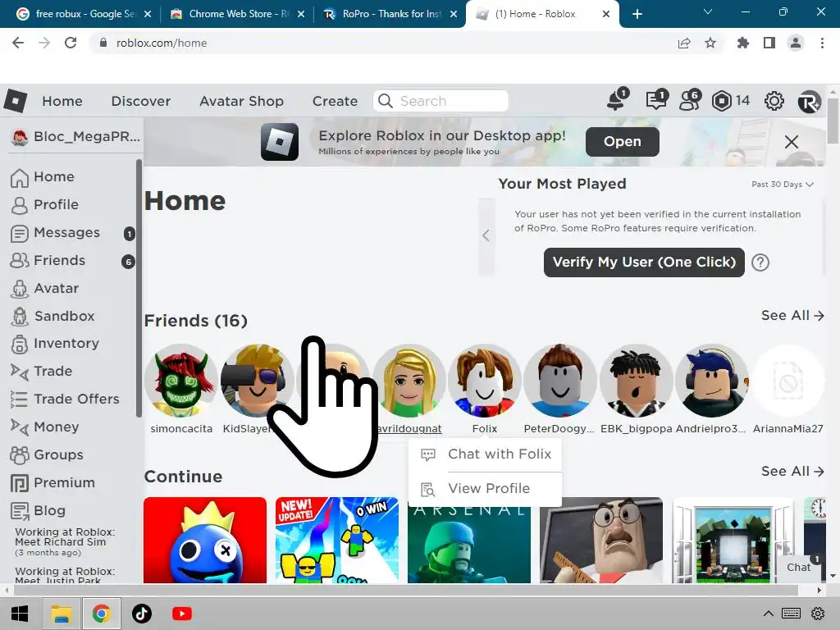Click See All next to Continue
The height and width of the screenshot is (630, 840).
(x=792, y=472)
